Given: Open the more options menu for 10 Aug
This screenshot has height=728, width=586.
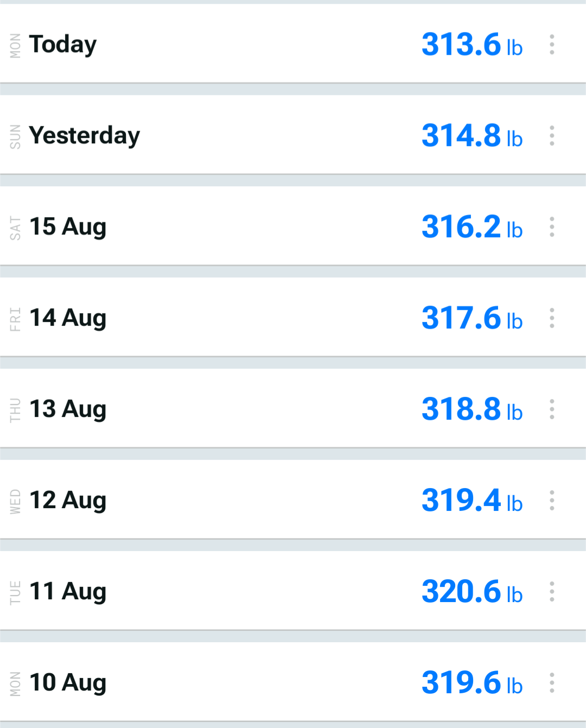Looking at the screenshot, I should tap(552, 683).
